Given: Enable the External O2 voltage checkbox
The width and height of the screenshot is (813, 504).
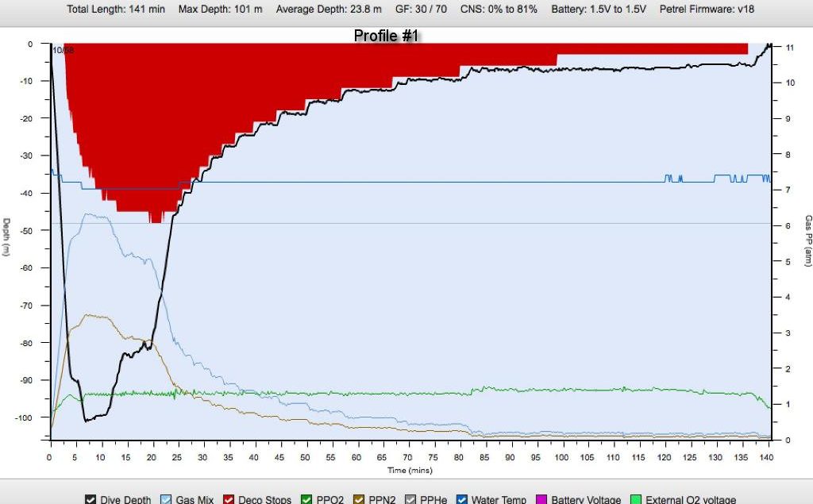Looking at the screenshot, I should coord(636,500).
